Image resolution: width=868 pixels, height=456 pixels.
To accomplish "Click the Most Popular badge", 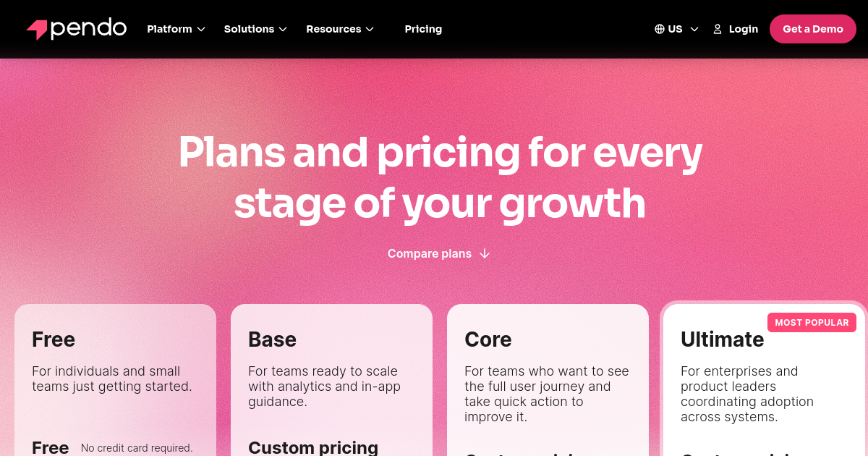I will point(812,323).
